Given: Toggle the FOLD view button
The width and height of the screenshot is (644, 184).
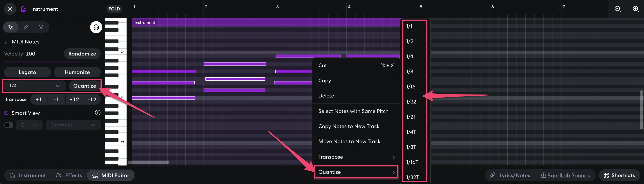Looking at the screenshot, I should [x=114, y=9].
